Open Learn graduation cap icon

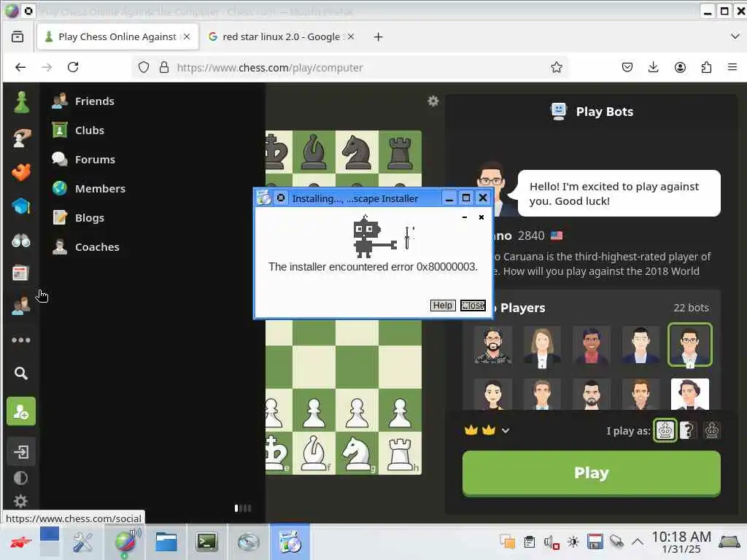21,206
